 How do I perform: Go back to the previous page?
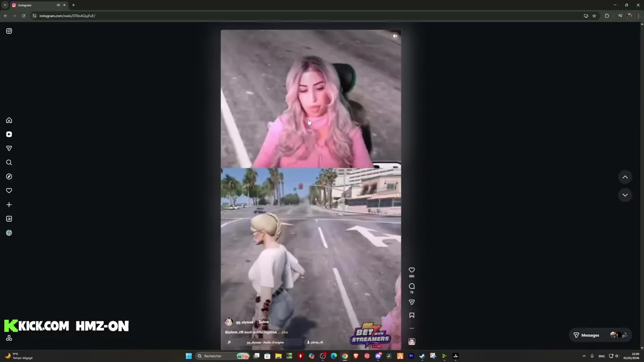coord(5,16)
